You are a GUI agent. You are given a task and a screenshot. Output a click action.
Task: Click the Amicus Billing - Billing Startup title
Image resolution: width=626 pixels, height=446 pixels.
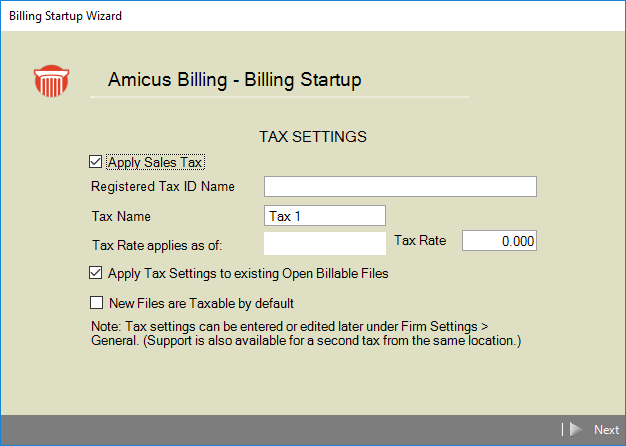(x=234, y=79)
